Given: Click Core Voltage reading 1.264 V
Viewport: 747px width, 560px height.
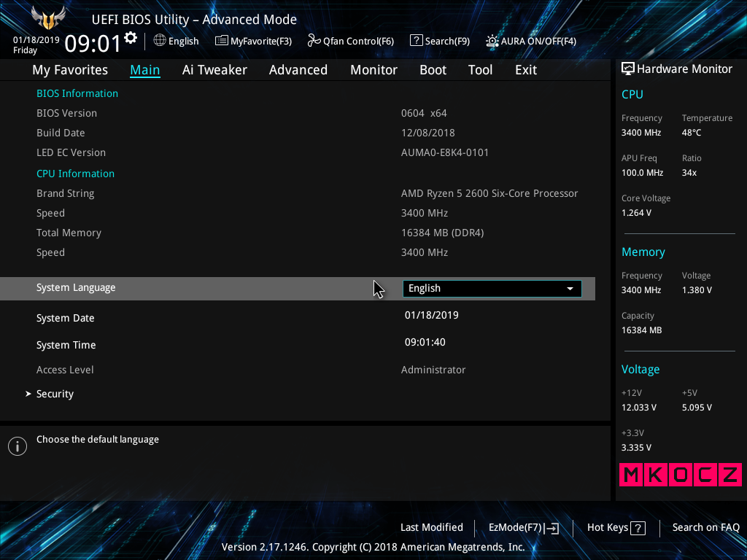Looking at the screenshot, I should tap(636, 213).
